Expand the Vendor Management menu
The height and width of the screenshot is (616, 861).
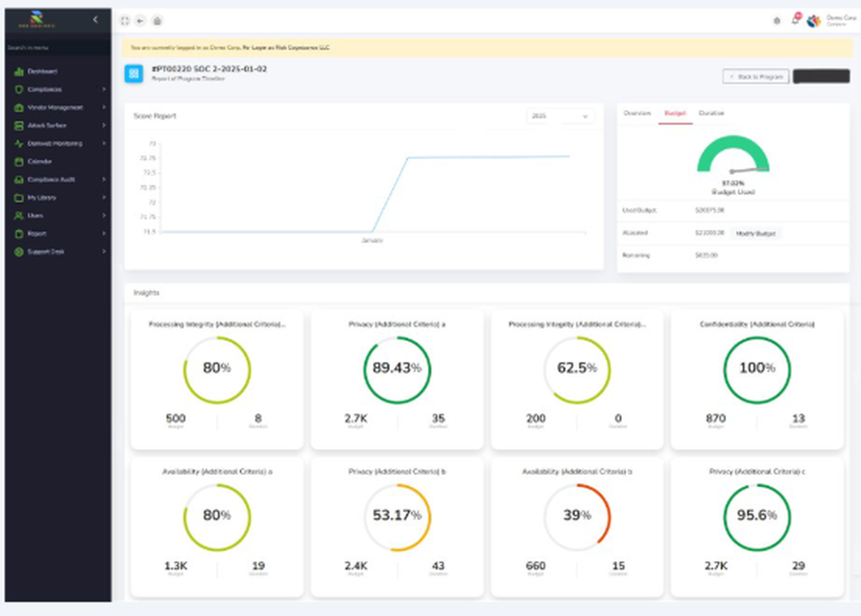pos(59,108)
